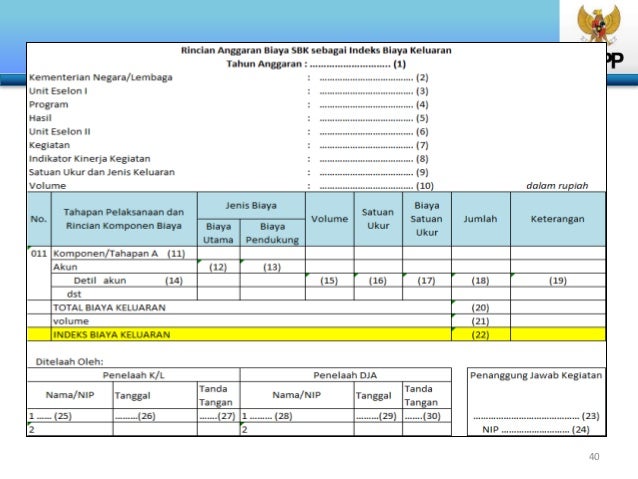
Task: Click the '(25)' Nama/NIP field
Action: point(70,416)
